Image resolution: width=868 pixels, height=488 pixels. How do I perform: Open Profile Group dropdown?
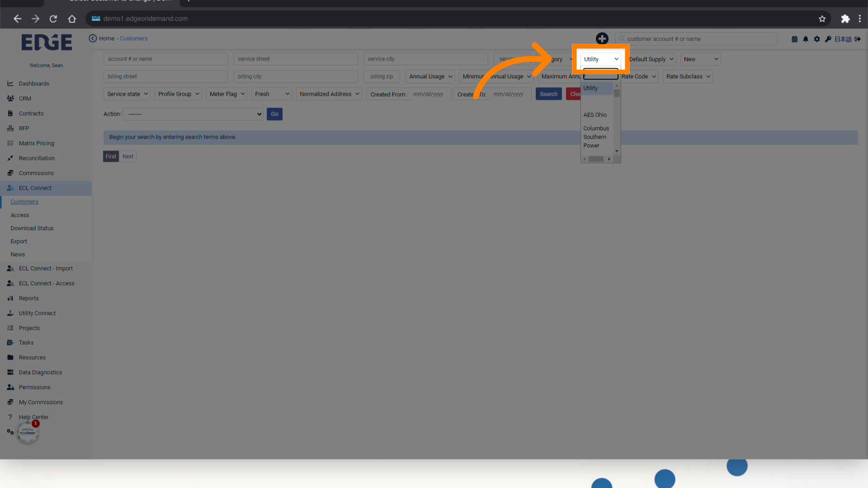pyautogui.click(x=178, y=94)
